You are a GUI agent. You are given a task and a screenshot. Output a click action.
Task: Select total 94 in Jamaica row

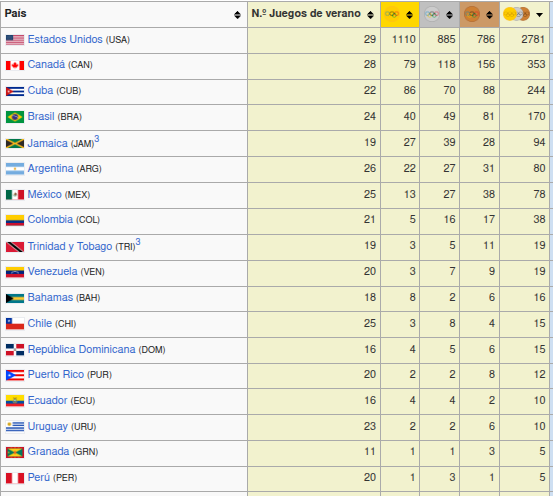tap(539, 143)
